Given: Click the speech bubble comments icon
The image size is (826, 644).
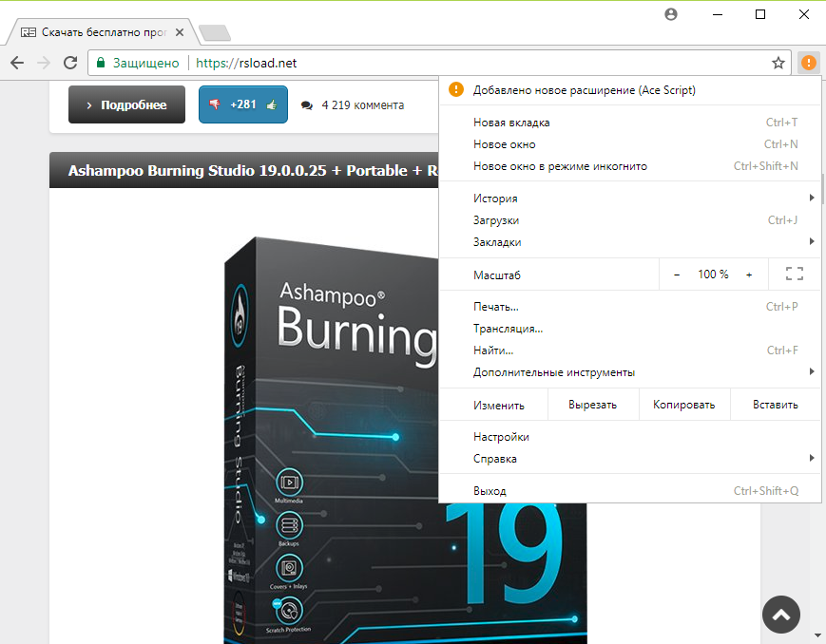Looking at the screenshot, I should point(307,105).
